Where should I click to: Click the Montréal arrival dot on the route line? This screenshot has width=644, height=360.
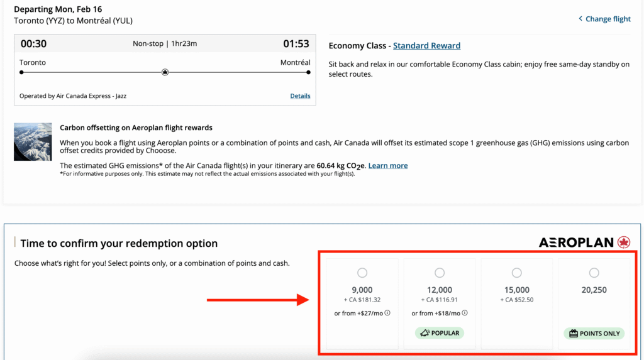(308, 72)
